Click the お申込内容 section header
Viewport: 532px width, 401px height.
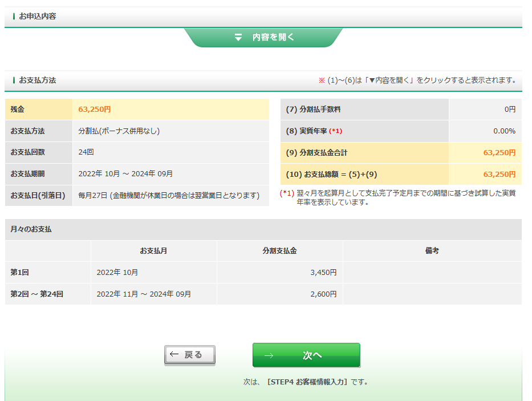(x=38, y=17)
